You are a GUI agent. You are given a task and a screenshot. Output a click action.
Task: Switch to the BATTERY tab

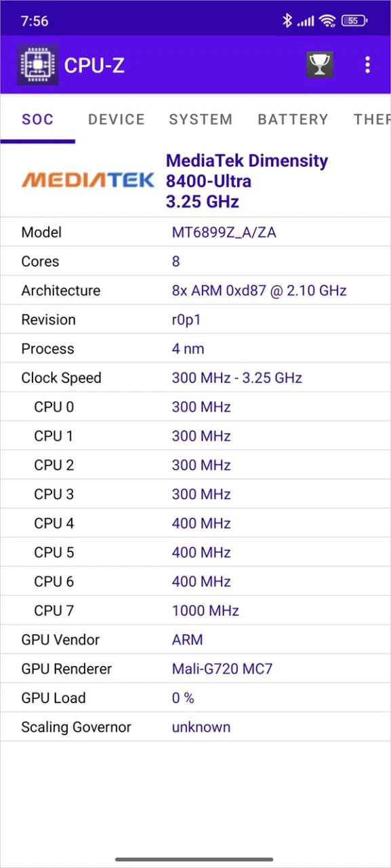pyautogui.click(x=293, y=119)
